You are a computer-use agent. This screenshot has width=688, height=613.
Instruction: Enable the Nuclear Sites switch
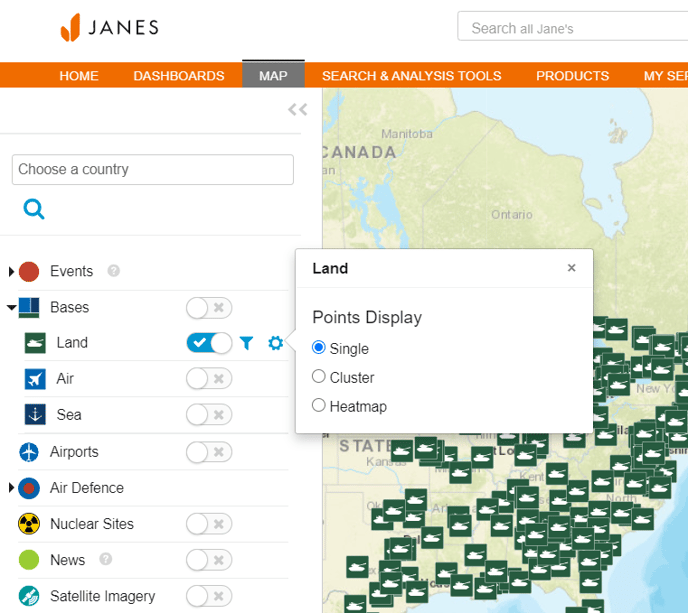click(209, 524)
